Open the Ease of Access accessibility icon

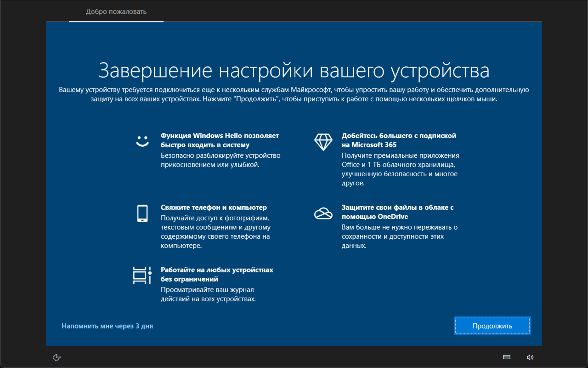click(57, 357)
